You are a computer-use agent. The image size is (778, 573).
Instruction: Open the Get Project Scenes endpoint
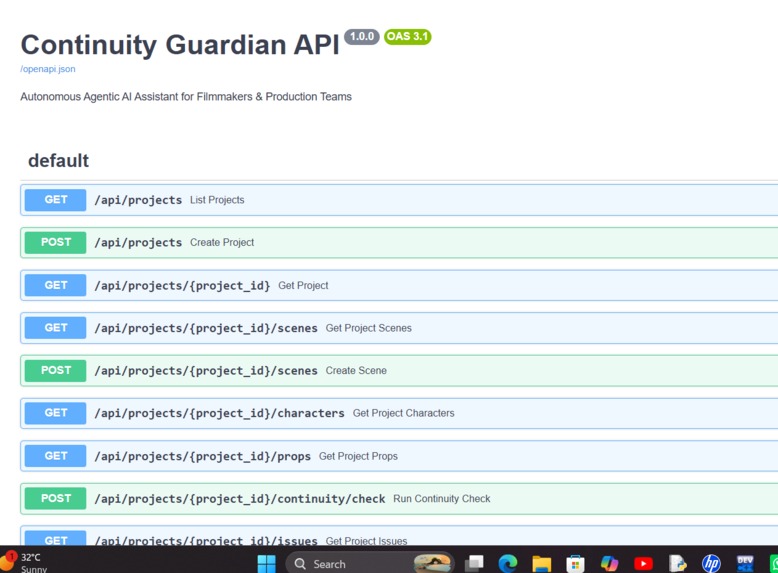[399, 328]
